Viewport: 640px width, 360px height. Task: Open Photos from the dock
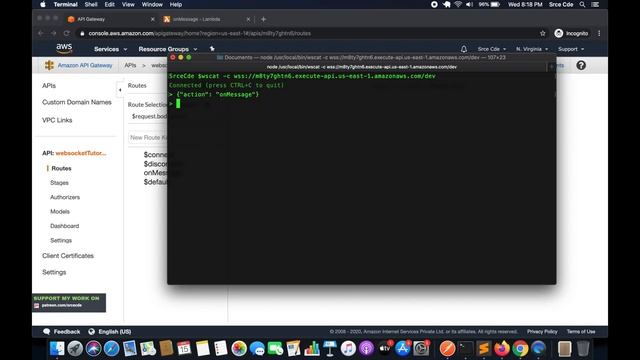(239, 349)
